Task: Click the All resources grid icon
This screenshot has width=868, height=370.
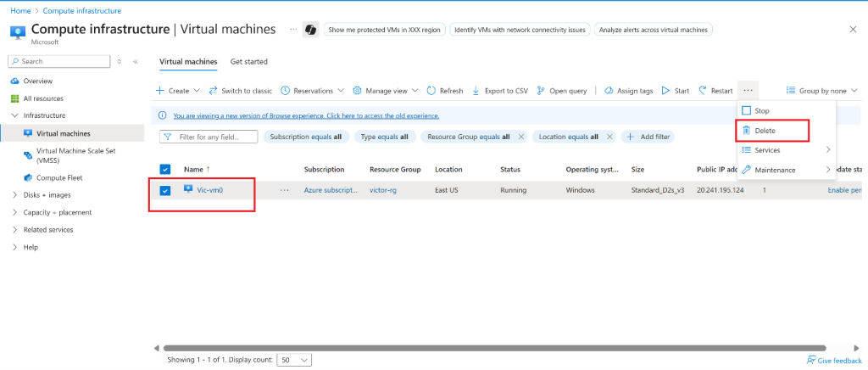Action: click(15, 98)
